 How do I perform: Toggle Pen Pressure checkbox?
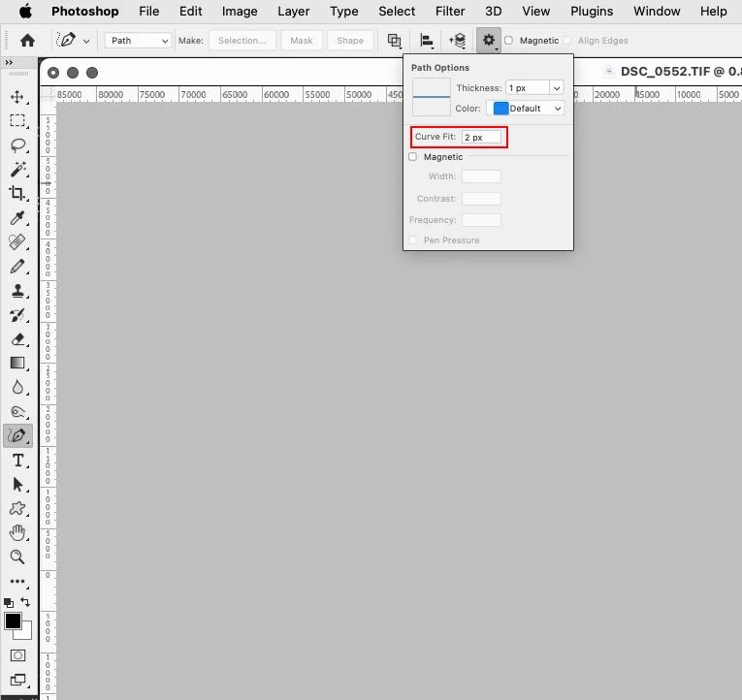413,240
